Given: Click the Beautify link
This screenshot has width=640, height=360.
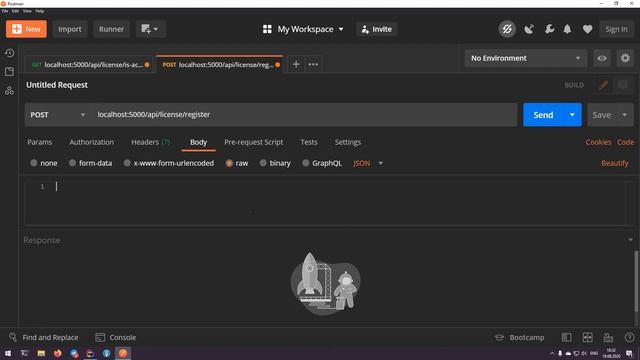Looking at the screenshot, I should [614, 163].
